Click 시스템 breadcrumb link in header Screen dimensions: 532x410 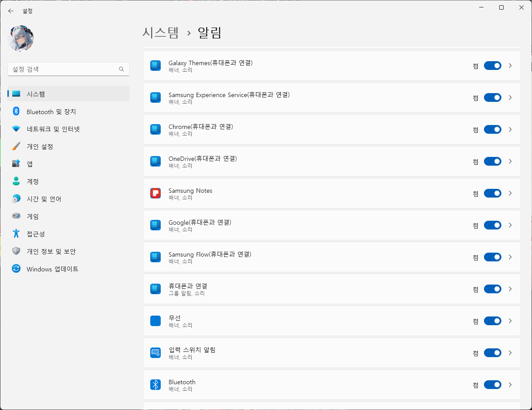coord(161,33)
